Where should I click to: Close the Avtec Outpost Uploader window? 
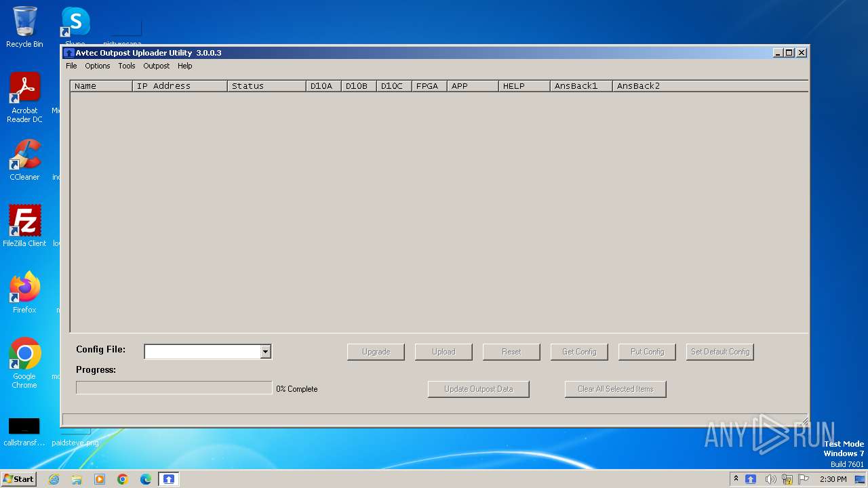click(802, 53)
